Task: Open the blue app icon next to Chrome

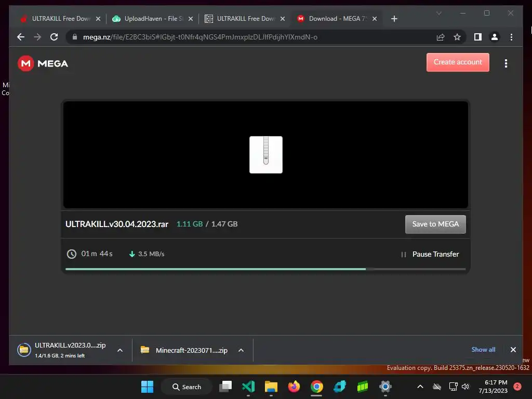Action: click(x=340, y=387)
